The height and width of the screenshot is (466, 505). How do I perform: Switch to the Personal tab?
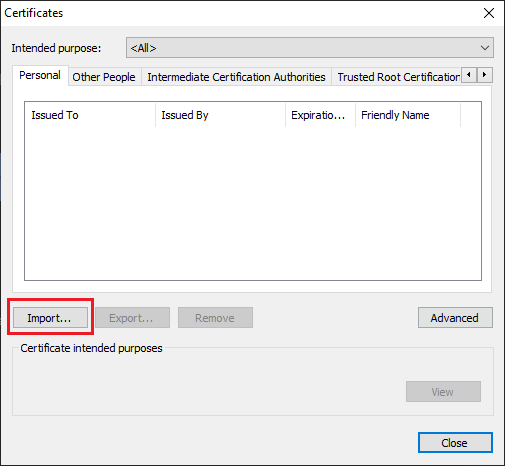(x=40, y=76)
